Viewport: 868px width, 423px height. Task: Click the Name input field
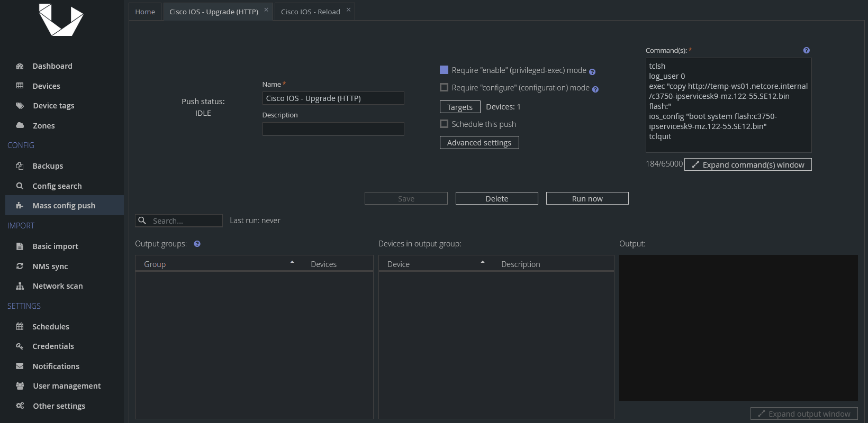(x=333, y=98)
